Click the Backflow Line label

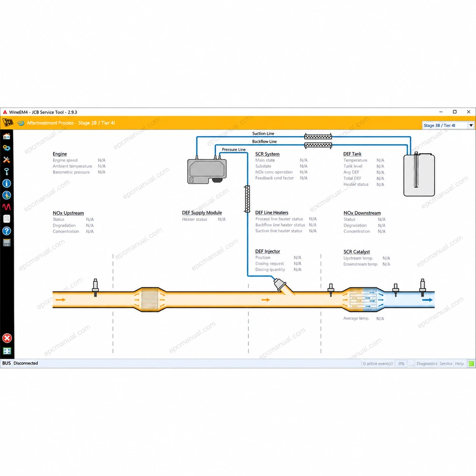(x=264, y=141)
